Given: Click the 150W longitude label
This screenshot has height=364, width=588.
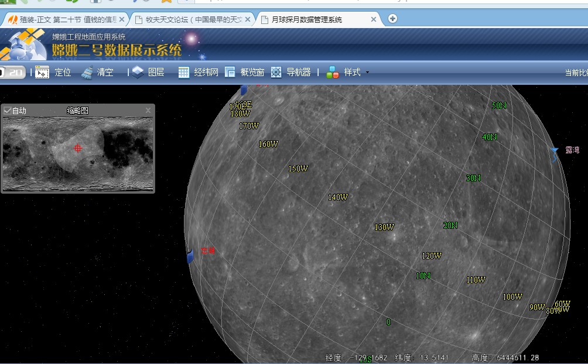Looking at the screenshot, I should (298, 169).
